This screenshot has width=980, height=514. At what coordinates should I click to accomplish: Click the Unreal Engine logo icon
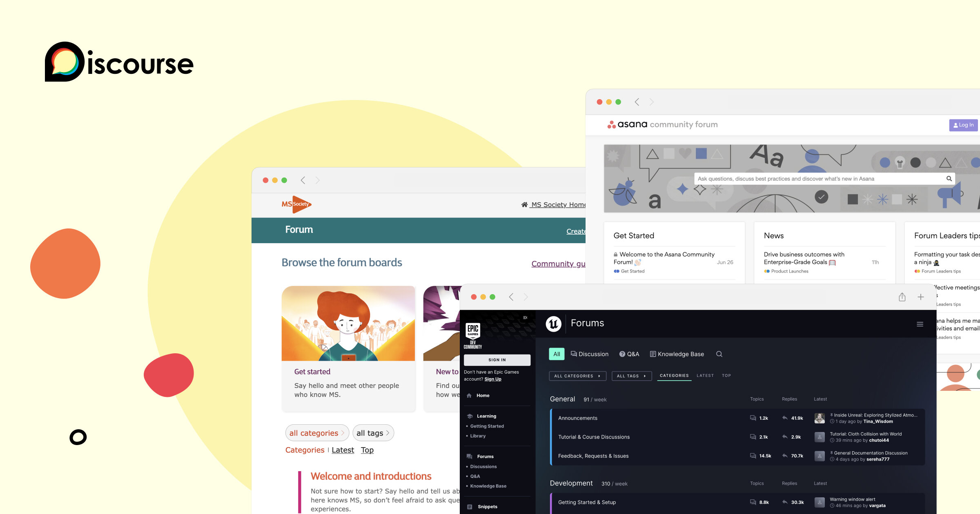tap(553, 324)
